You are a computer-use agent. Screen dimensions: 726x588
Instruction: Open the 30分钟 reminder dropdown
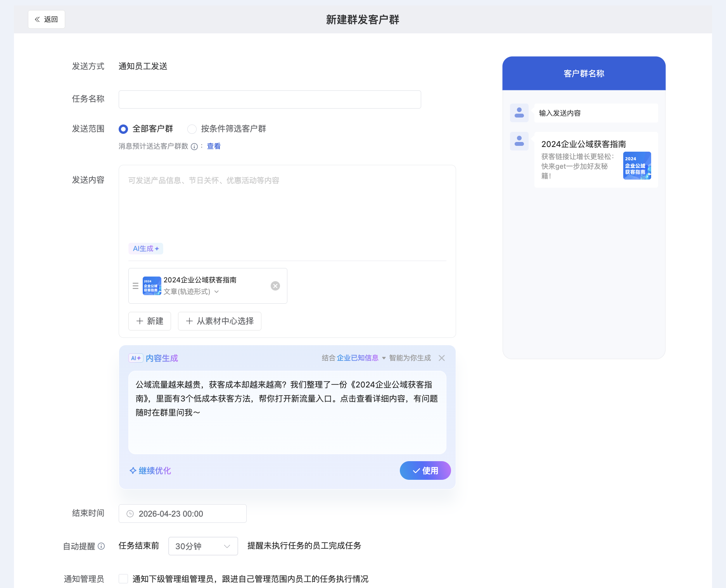[x=203, y=546]
